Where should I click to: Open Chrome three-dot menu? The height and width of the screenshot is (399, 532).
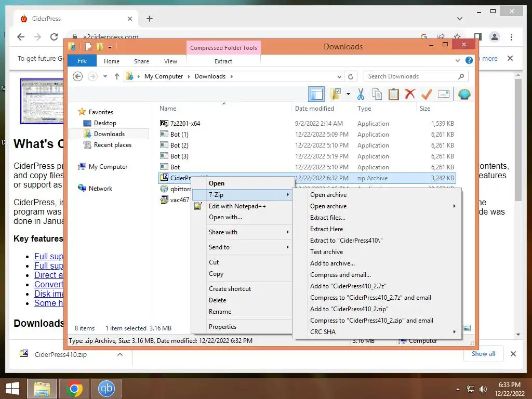[x=511, y=37]
